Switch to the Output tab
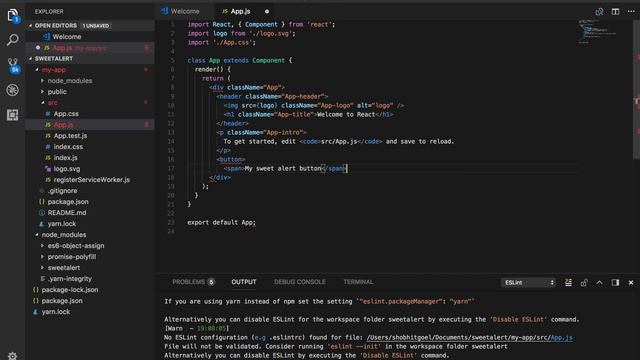 point(244,282)
